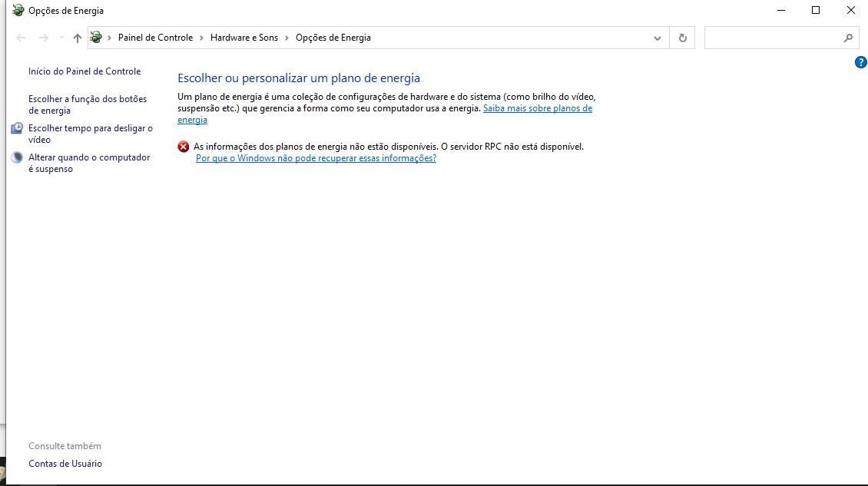This screenshot has height=486, width=868.
Task: Click the moon sleep icon in sidebar
Action: pyautogui.click(x=17, y=157)
